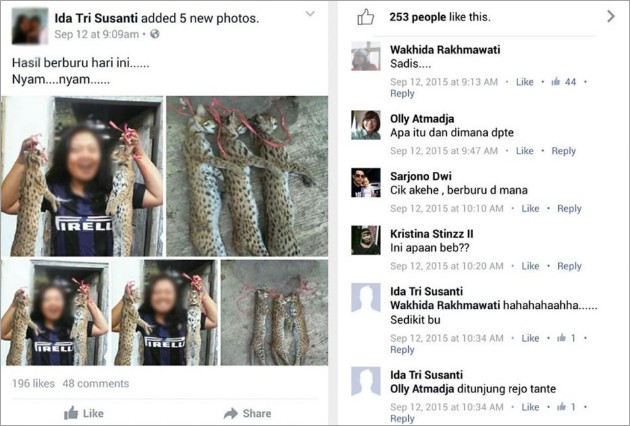The height and width of the screenshot is (426, 630).
Task: Click the thumbs-up icon beside 253 people
Action: click(x=366, y=17)
